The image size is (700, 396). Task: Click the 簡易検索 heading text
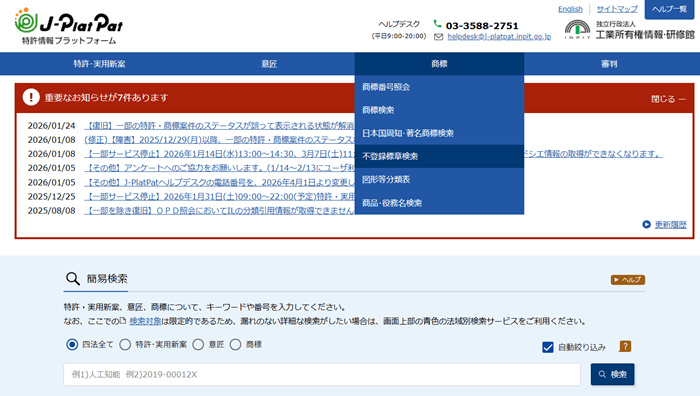pos(107,279)
